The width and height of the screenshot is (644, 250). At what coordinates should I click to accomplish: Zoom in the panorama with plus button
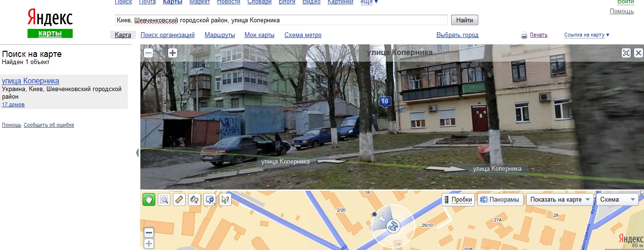click(x=172, y=53)
